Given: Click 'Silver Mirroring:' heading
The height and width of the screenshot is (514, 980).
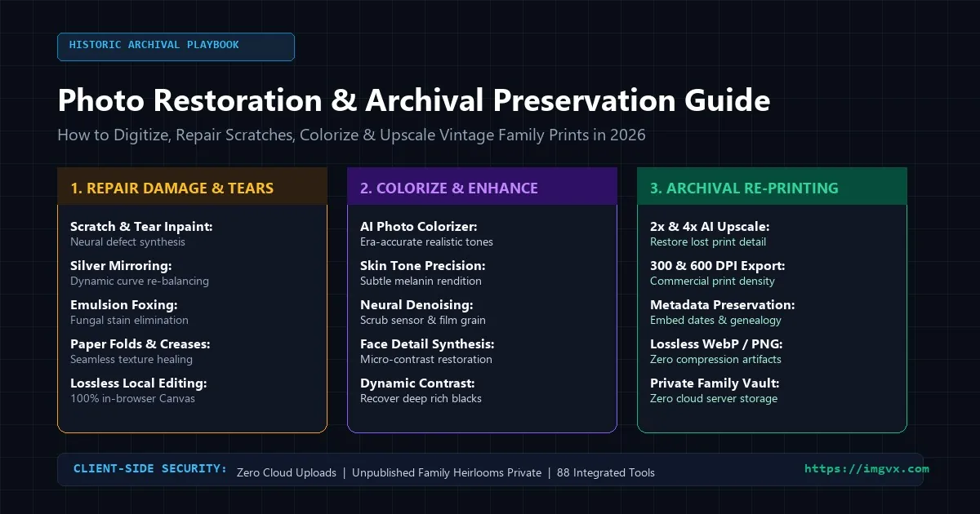Looking at the screenshot, I should (119, 266).
